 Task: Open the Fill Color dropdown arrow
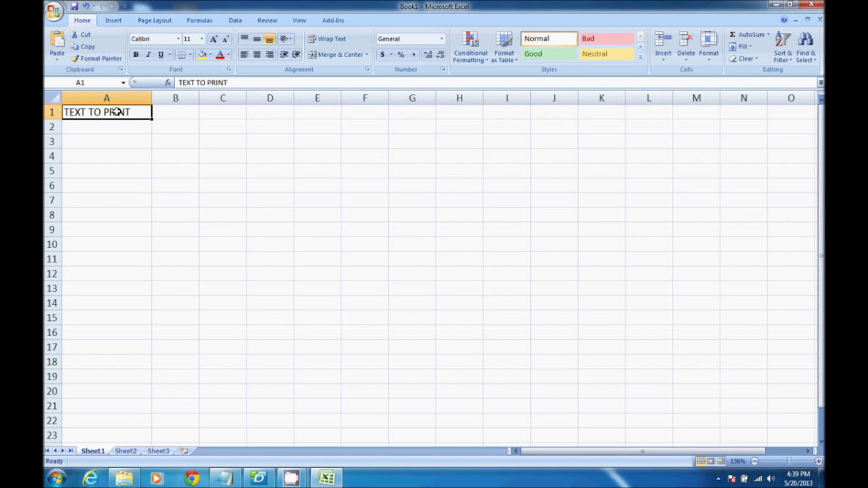209,54
